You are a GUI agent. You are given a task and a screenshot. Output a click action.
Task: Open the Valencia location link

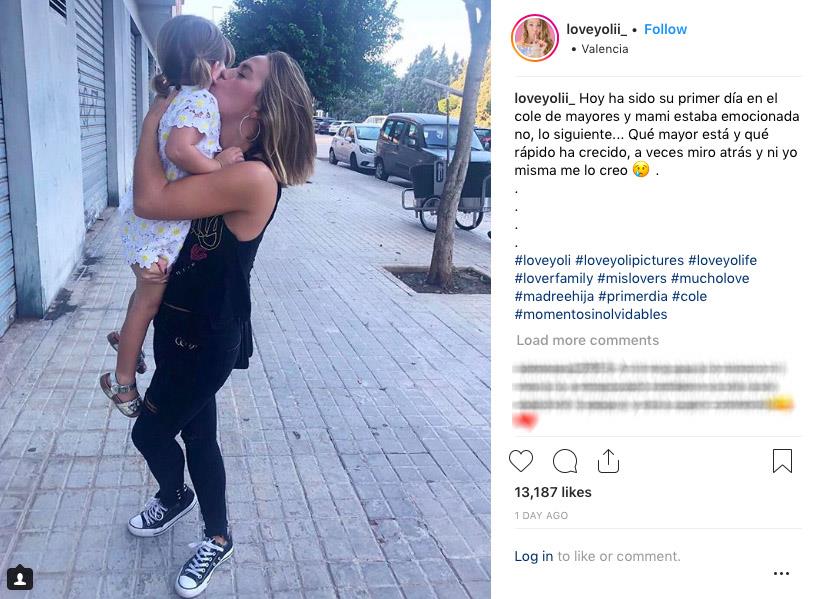point(605,49)
